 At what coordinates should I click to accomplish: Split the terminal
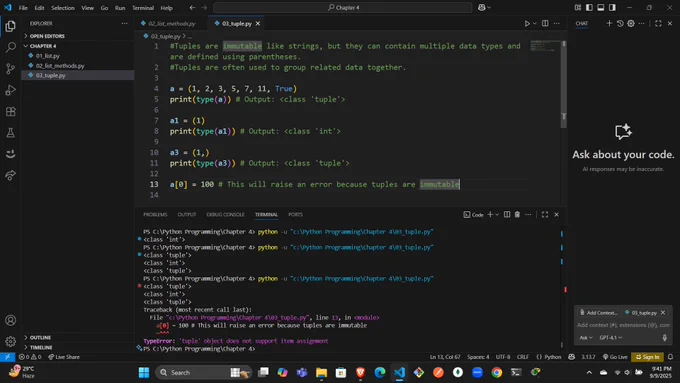[x=507, y=214]
